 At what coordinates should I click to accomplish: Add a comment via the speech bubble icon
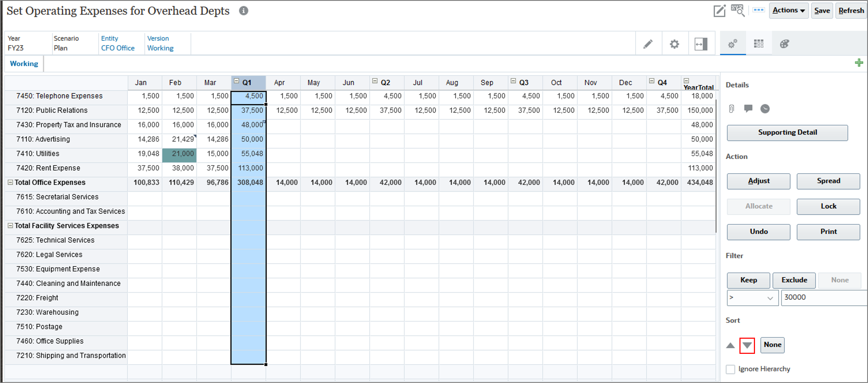point(748,108)
